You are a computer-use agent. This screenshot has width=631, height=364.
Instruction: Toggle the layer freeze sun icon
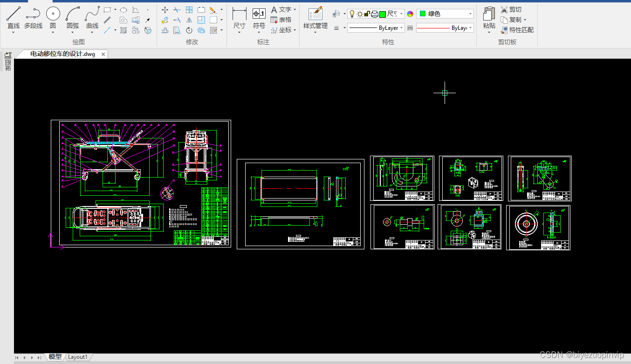tap(360, 14)
